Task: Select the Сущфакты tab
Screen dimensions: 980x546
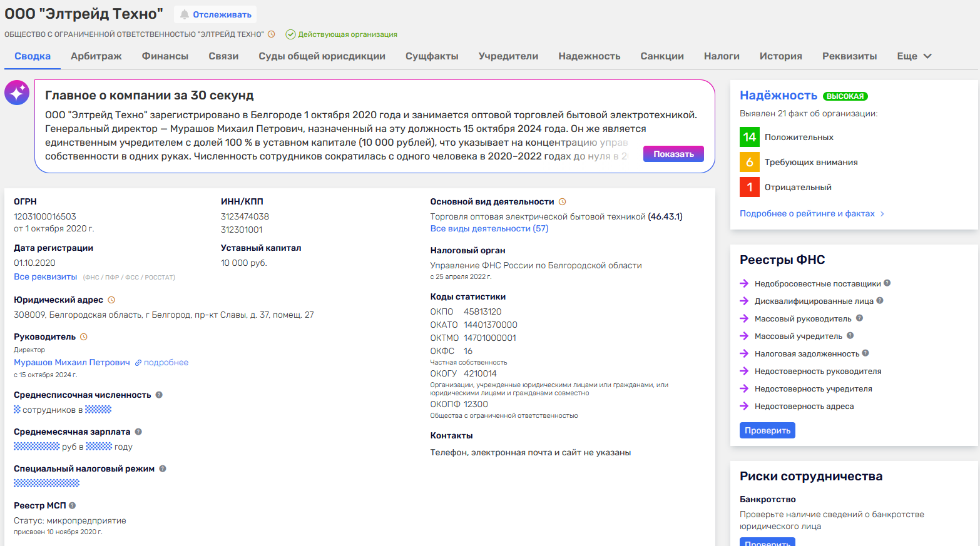Action: pyautogui.click(x=432, y=56)
